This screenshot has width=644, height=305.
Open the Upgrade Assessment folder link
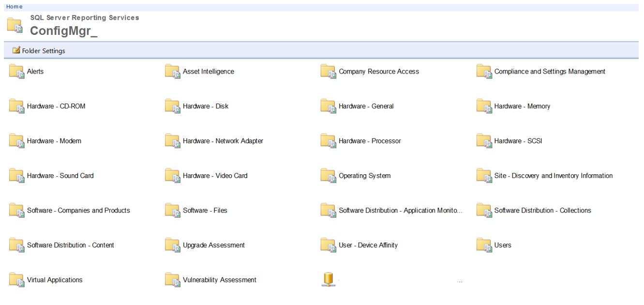(x=214, y=245)
